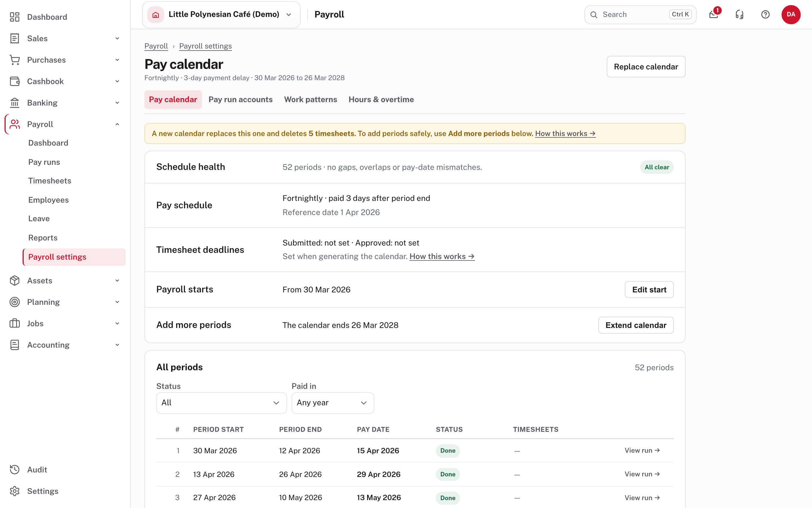Click the PERIOD START column header
812x508 pixels.
click(219, 429)
